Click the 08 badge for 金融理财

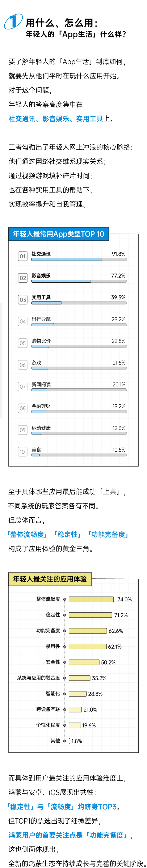tap(22, 408)
